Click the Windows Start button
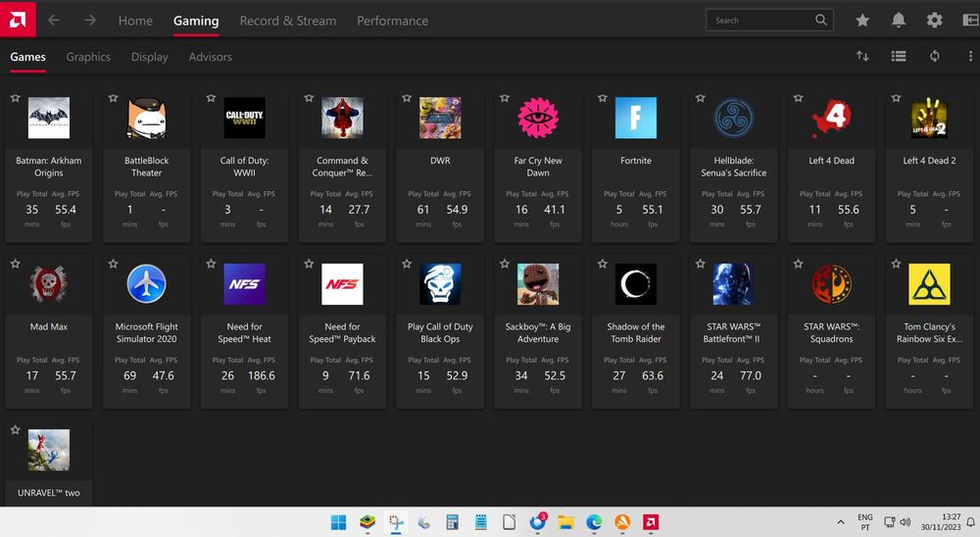The width and height of the screenshot is (980, 537). [x=338, y=522]
